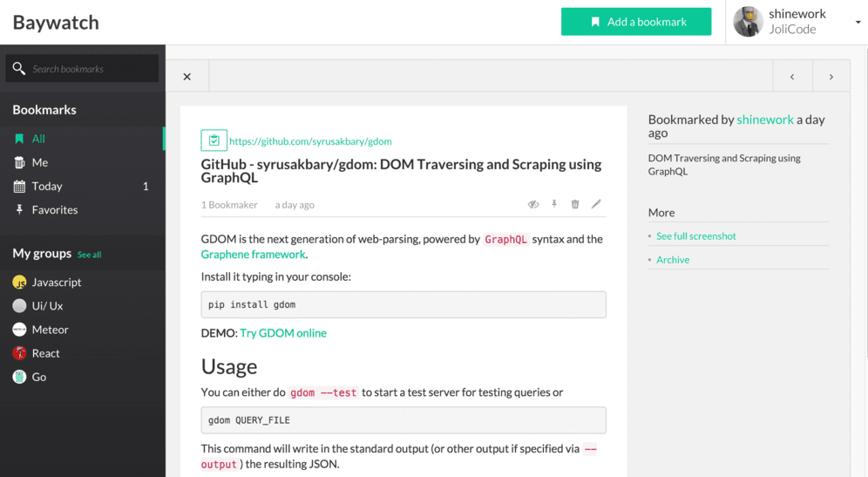This screenshot has width=868, height=477.
Task: Pin the bookmark as favorite
Action: (x=554, y=204)
